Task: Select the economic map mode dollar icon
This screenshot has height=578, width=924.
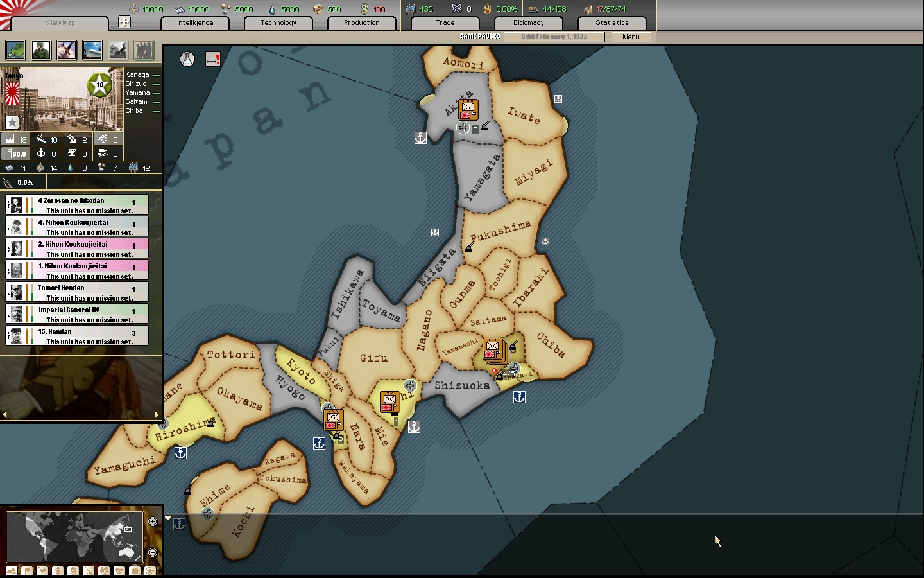Action: (58, 571)
